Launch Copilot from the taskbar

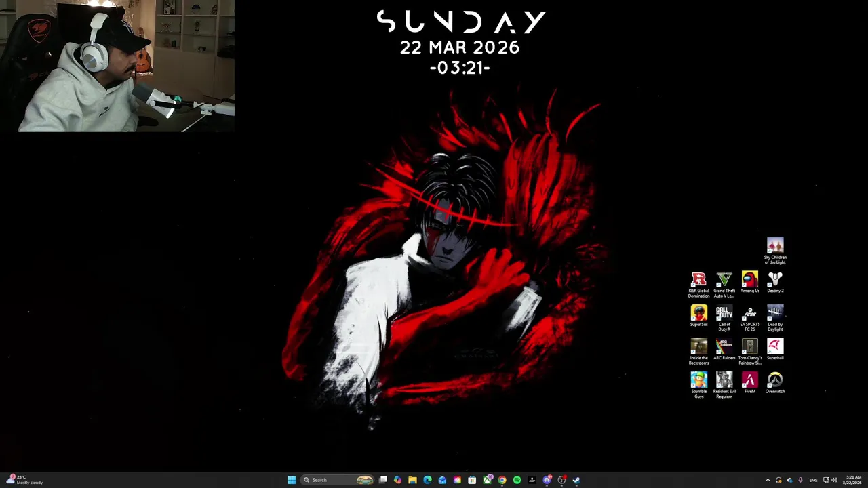(x=397, y=480)
